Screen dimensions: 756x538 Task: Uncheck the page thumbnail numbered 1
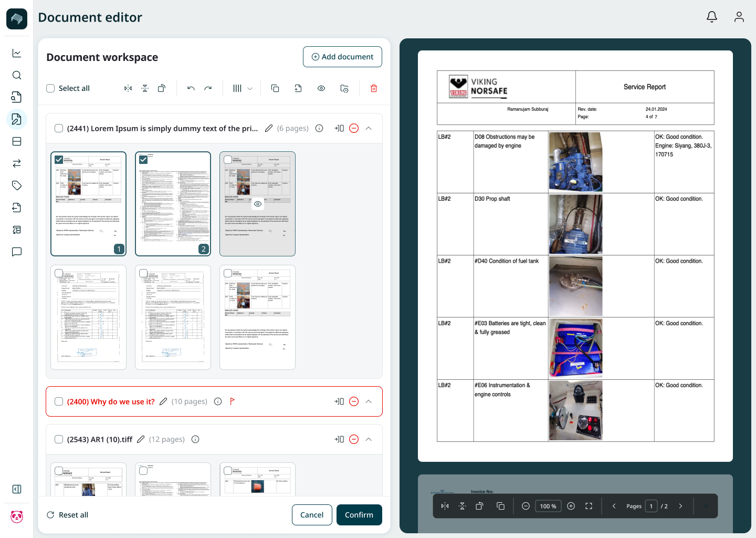59,160
